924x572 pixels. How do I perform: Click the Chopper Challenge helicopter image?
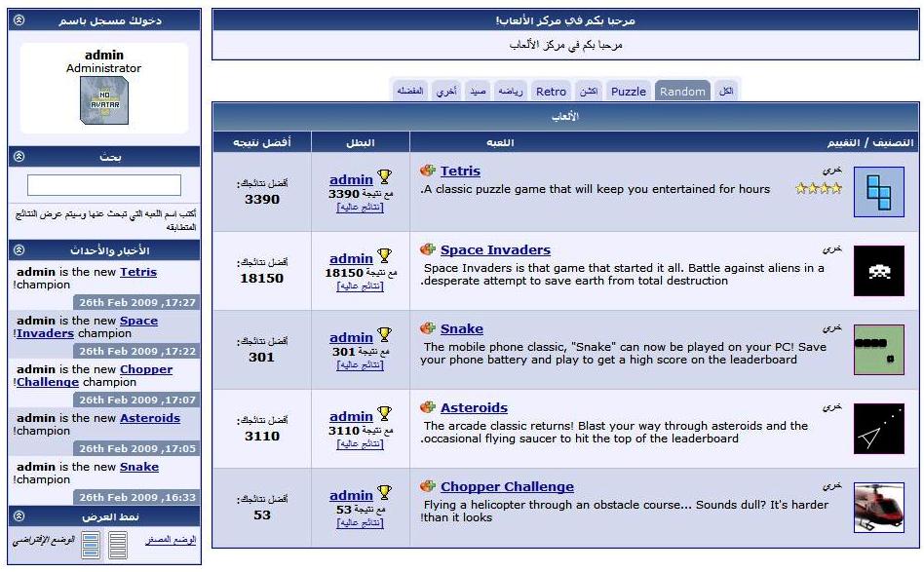pos(878,508)
